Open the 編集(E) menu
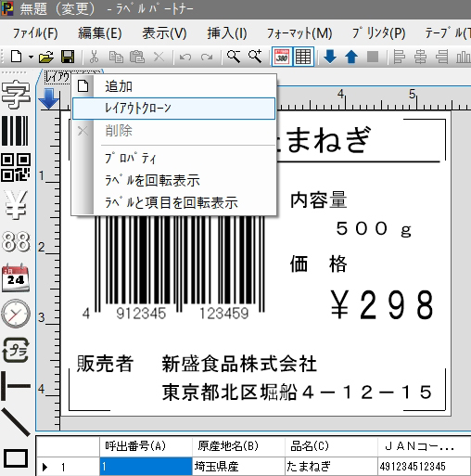This screenshot has width=471, height=476. click(x=100, y=32)
